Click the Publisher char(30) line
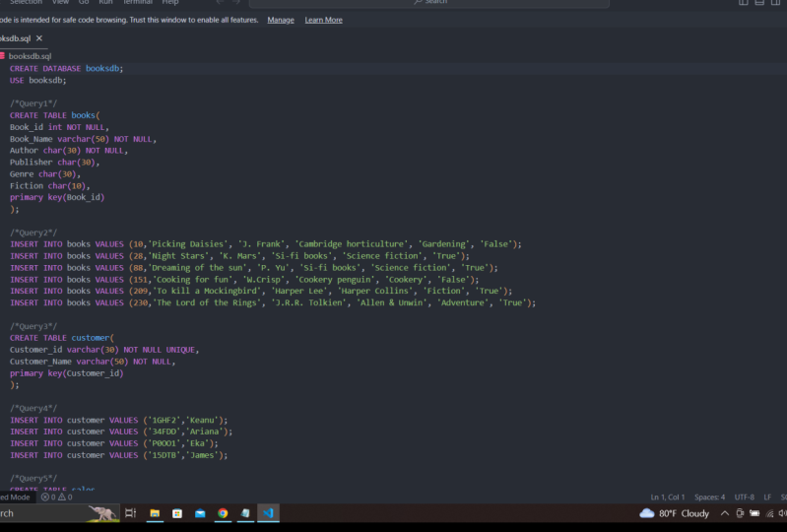Screen dimensions: 787x532 point(55,163)
